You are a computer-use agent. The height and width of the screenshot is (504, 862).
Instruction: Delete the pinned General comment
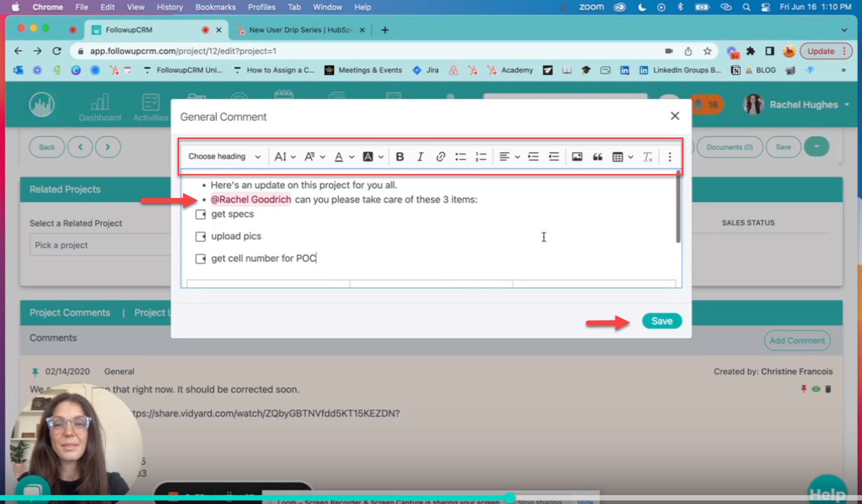[828, 388]
